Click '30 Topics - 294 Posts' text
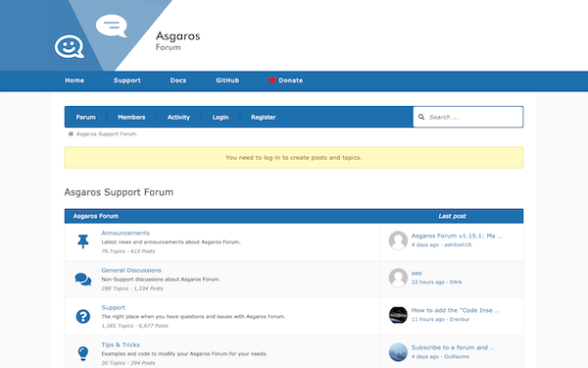This screenshot has height=368, width=588. click(x=127, y=363)
